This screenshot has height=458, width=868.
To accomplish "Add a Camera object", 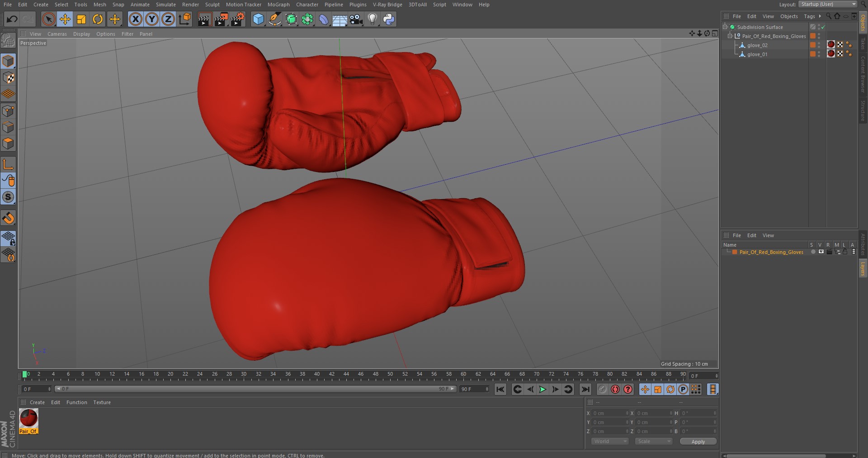I will click(x=356, y=19).
